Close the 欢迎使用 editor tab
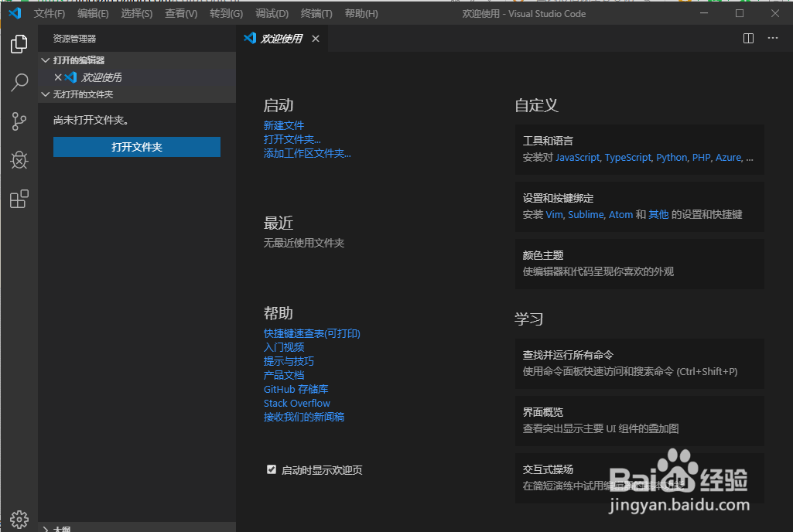793x532 pixels. point(315,38)
